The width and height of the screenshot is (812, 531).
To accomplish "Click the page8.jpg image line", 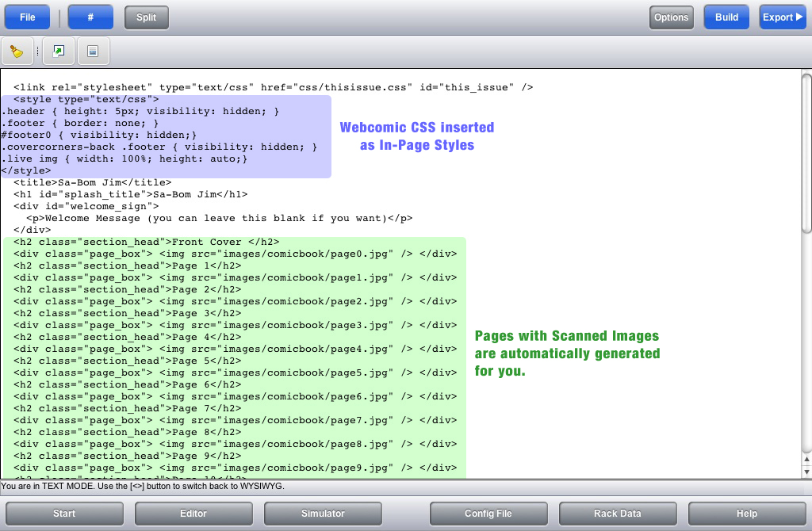I will pyautogui.click(x=235, y=445).
